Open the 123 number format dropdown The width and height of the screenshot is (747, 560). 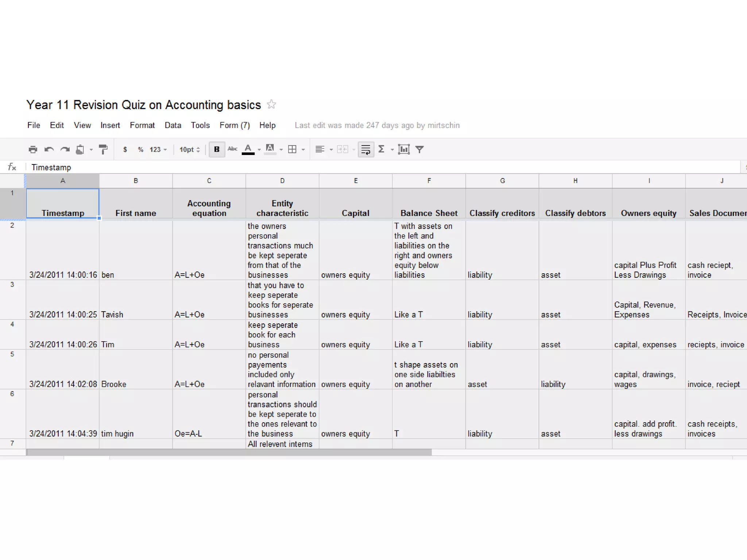click(158, 149)
